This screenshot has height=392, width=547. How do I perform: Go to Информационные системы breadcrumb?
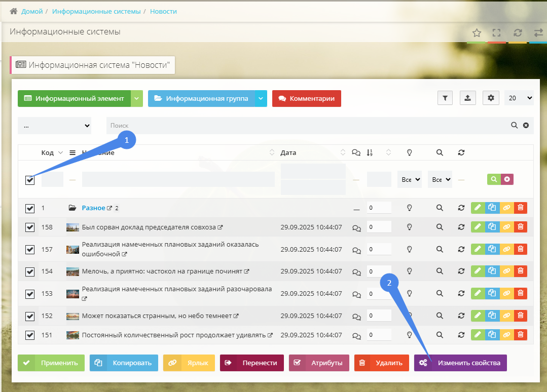[96, 11]
